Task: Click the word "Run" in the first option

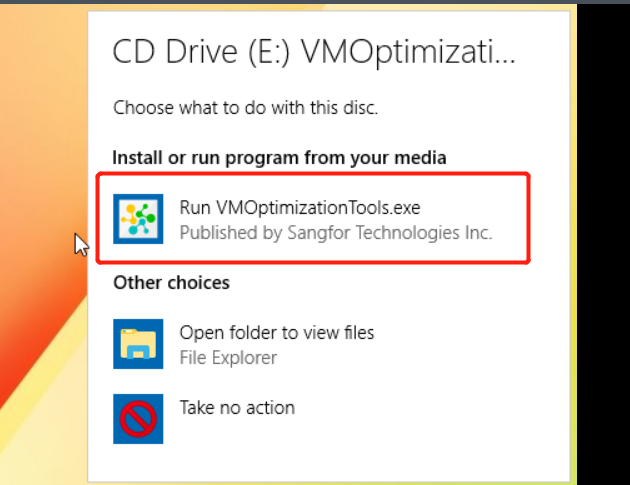Action: pos(194,208)
